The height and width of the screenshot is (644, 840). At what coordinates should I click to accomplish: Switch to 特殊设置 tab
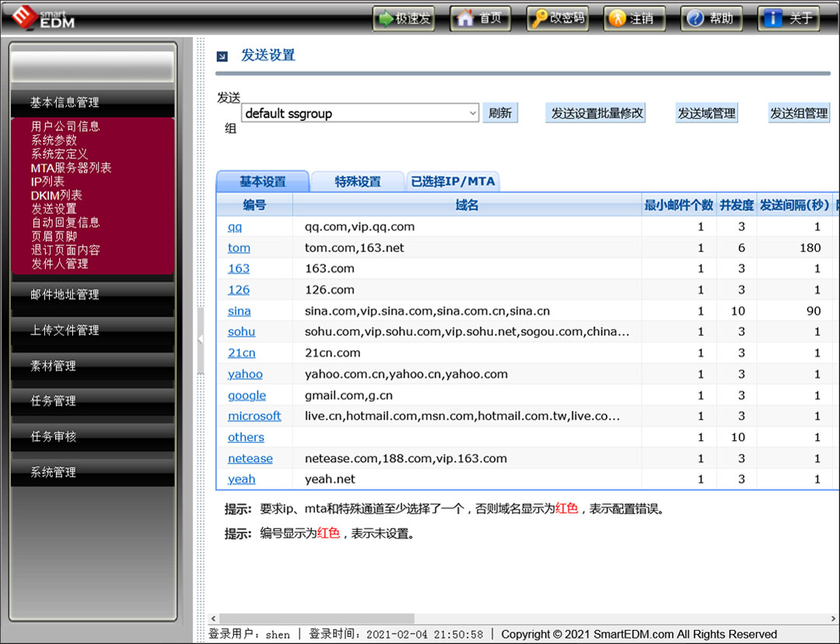[x=357, y=182]
